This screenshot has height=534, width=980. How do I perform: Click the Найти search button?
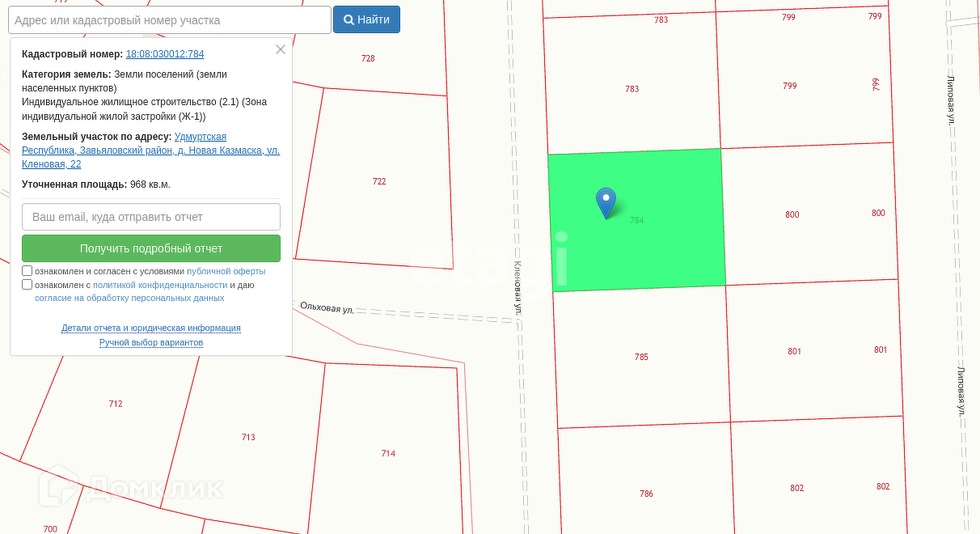coord(366,19)
